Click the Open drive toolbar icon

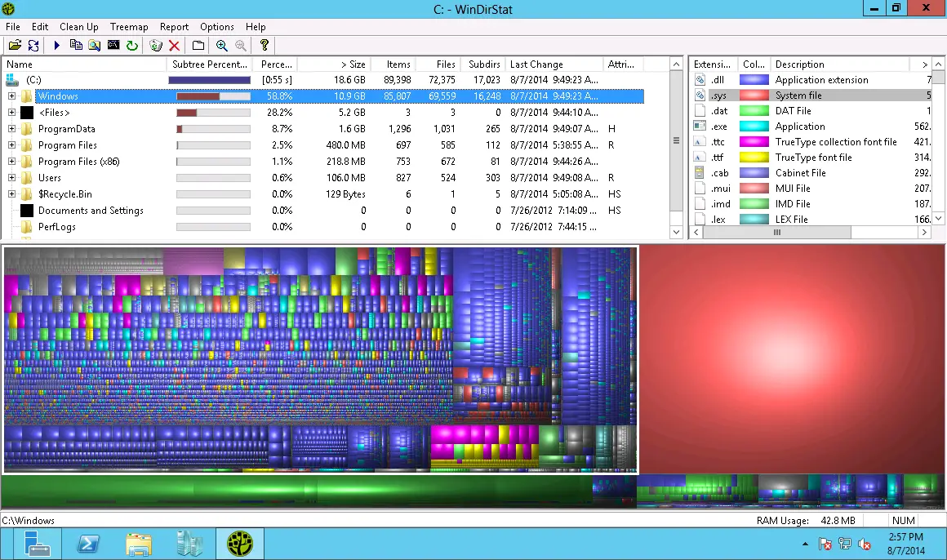[15, 46]
